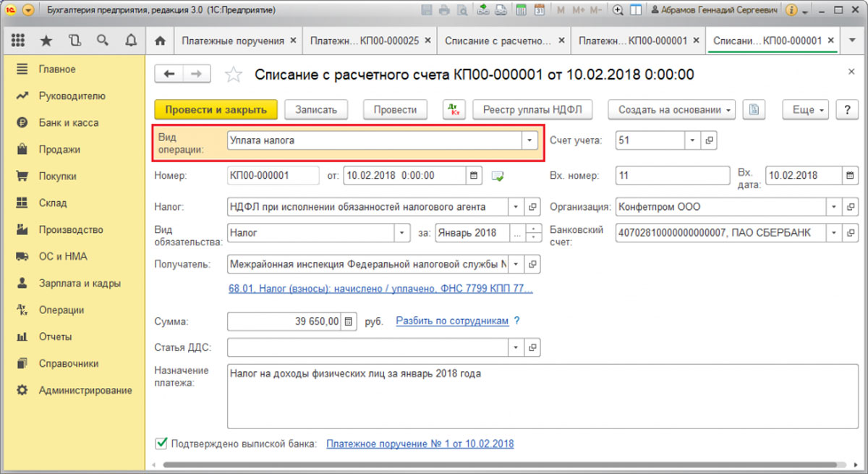Click the zoom magnifier icon in title bar

[x=618, y=10]
